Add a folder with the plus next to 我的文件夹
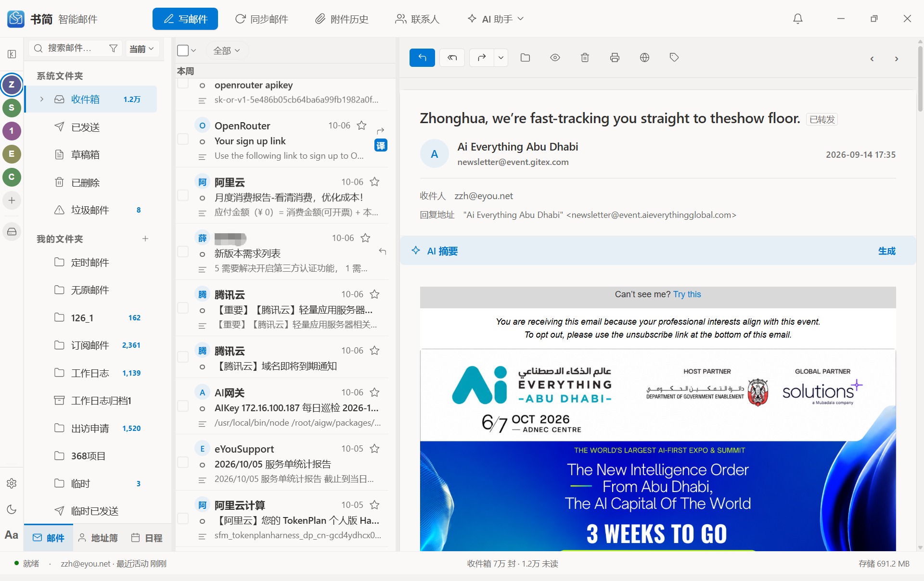The width and height of the screenshot is (924, 581). (145, 239)
